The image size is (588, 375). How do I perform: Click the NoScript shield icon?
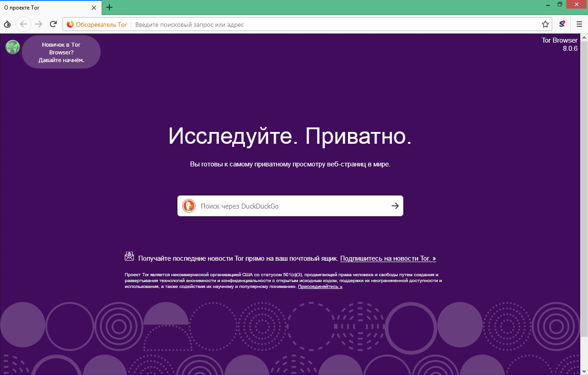(562, 24)
